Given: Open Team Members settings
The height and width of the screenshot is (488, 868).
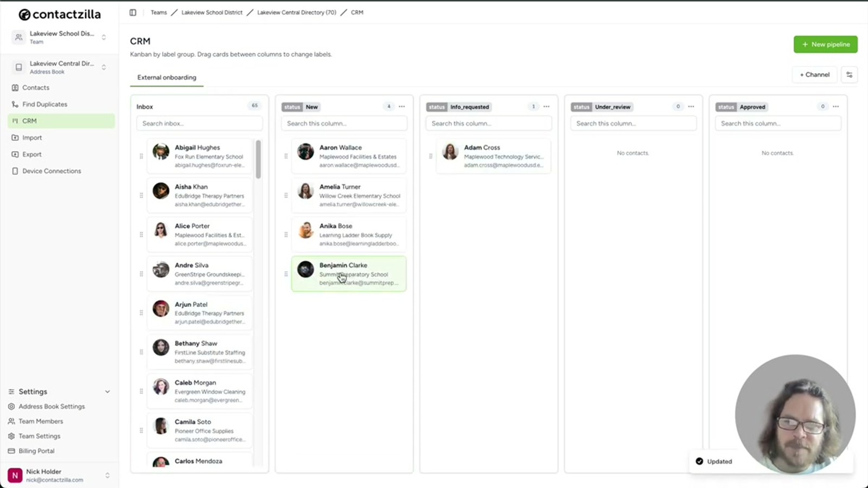Looking at the screenshot, I should 41,421.
